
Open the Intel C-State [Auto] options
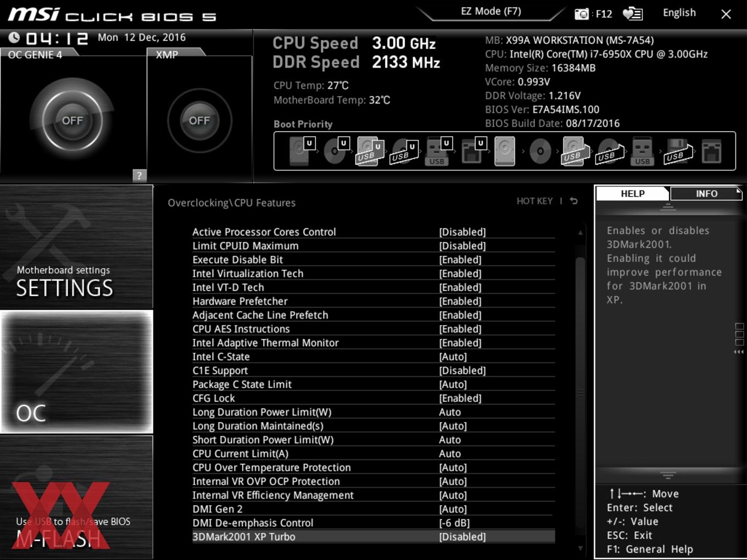[x=453, y=357]
